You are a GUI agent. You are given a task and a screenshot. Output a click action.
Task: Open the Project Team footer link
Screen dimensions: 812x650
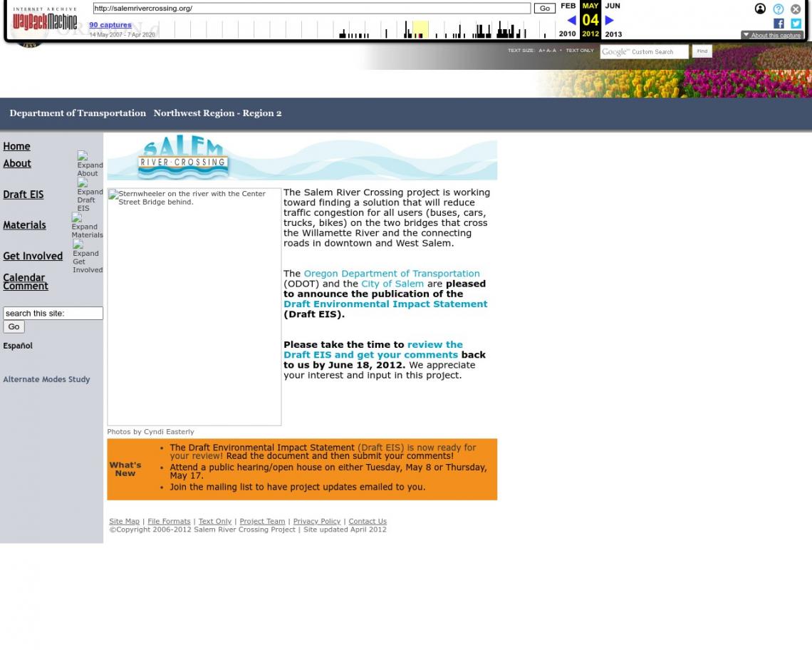tap(262, 522)
